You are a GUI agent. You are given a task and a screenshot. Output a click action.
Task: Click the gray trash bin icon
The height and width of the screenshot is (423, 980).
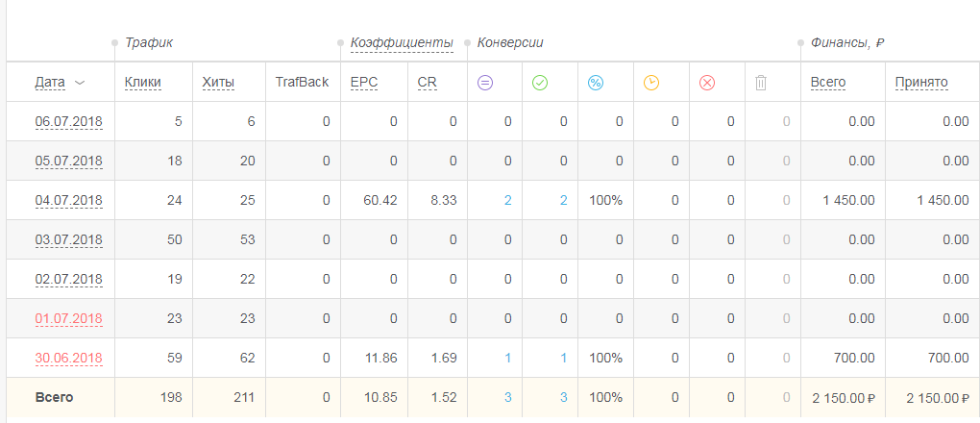[x=761, y=83]
